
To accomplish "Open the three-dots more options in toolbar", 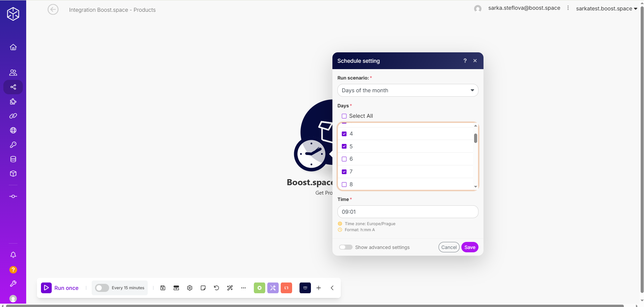I will (243, 288).
